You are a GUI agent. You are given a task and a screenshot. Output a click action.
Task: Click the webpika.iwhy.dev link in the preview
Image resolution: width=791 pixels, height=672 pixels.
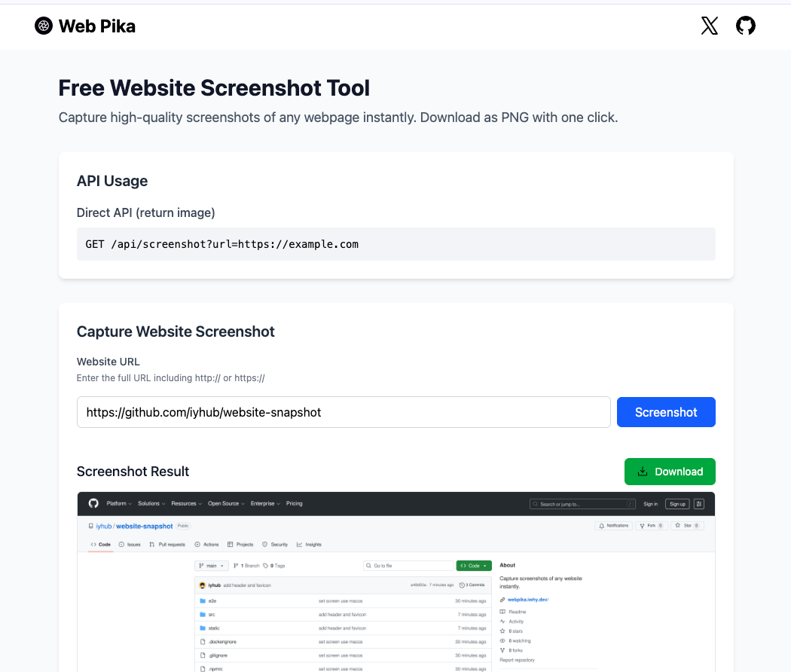(x=527, y=600)
